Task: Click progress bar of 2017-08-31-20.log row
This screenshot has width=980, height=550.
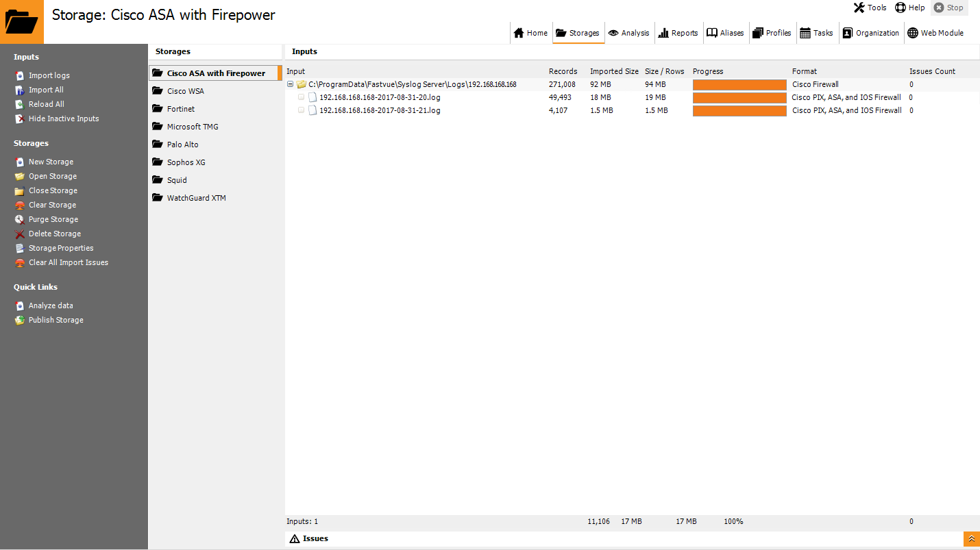Action: tap(739, 98)
